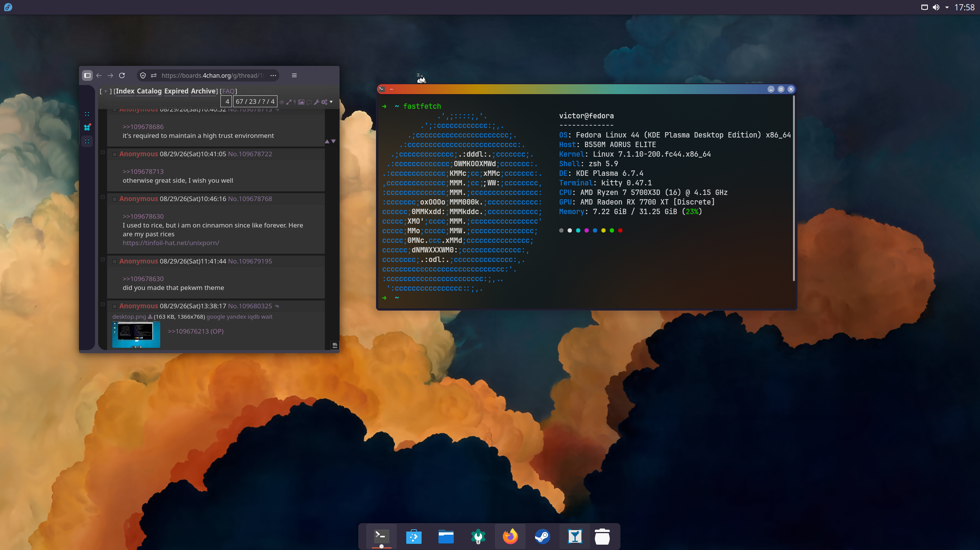Expand the [ + ] header toggle
The width and height of the screenshot is (980, 550).
click(106, 91)
